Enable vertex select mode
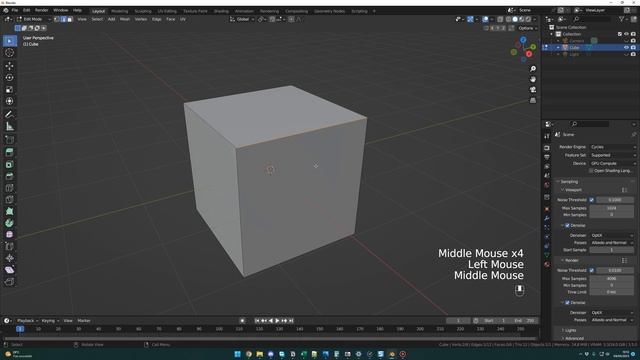This screenshot has height=360, width=640. [x=57, y=19]
